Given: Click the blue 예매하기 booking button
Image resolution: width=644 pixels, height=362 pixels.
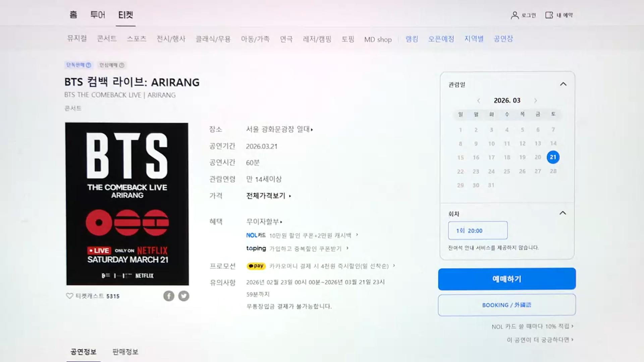Looking at the screenshot, I should point(507,279).
